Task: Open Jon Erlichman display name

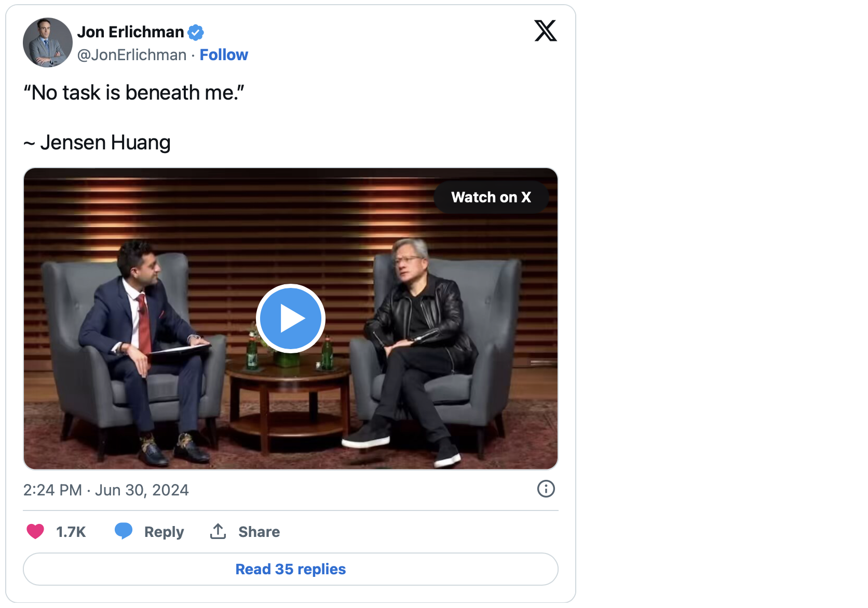Action: pos(130,32)
